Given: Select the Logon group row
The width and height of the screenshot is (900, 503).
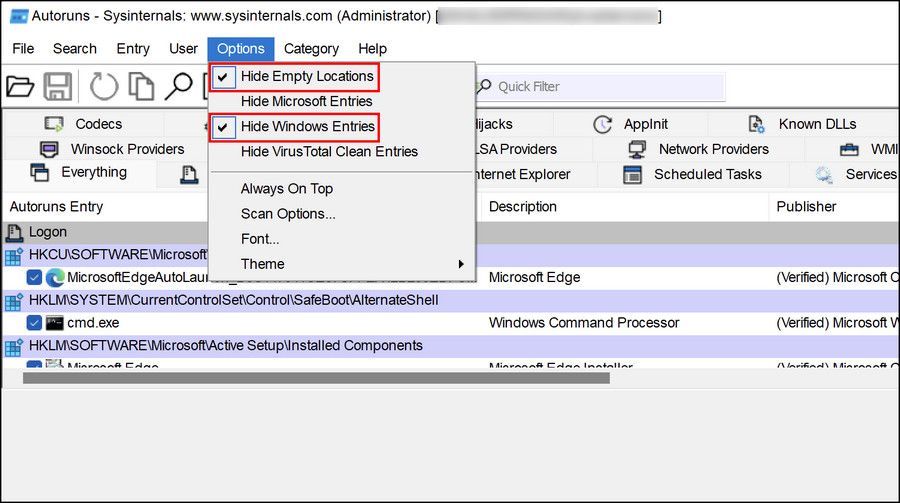Looking at the screenshot, I should click(x=451, y=232).
